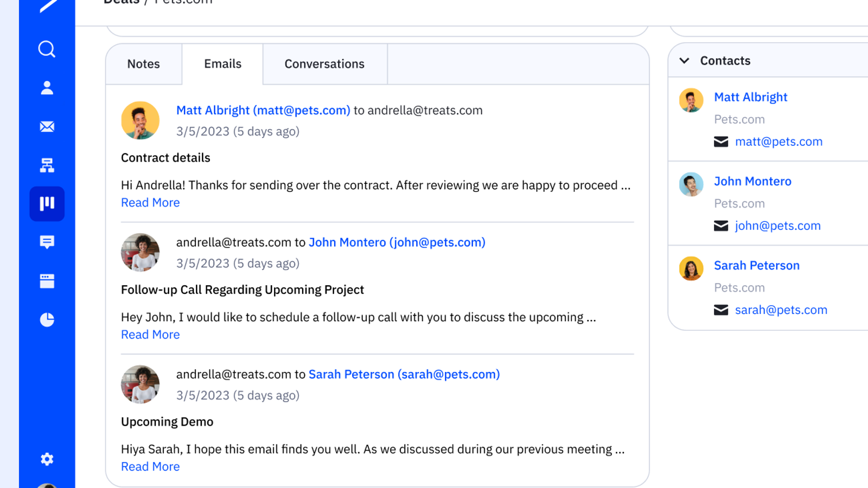
Task: Open Automations via sidebar flowchart icon
Action: [x=47, y=165]
